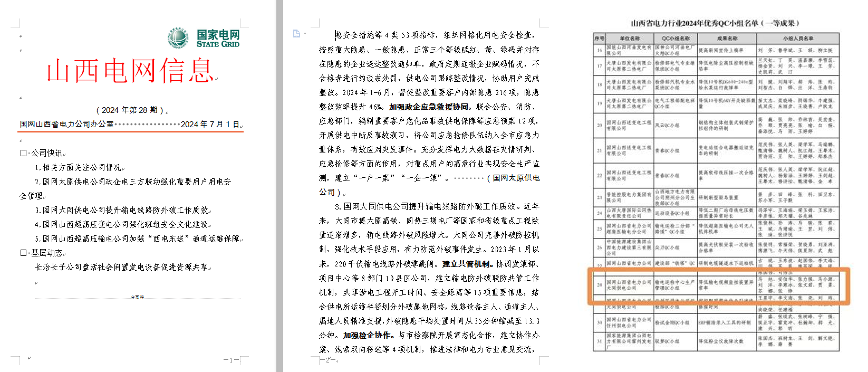Tick the box before 基层动态
Viewport: 868px width, 372px height.
tap(23, 253)
